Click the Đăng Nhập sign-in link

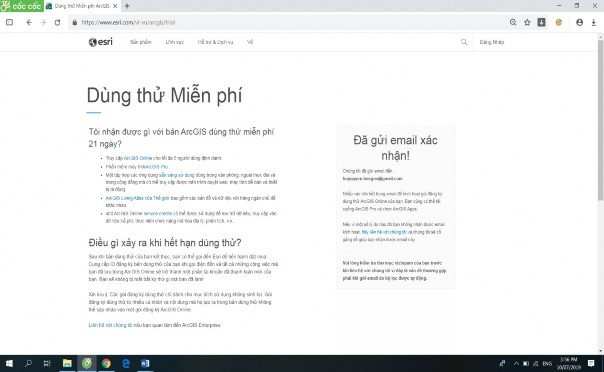[492, 42]
